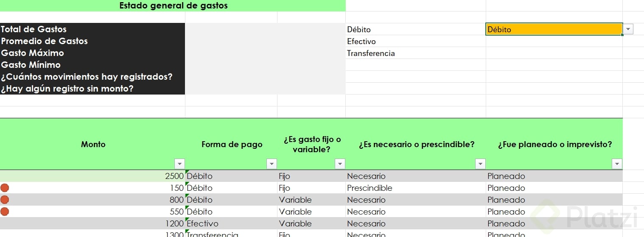Click the Efectivo list item cell
The image size is (644, 237).
click(416, 41)
